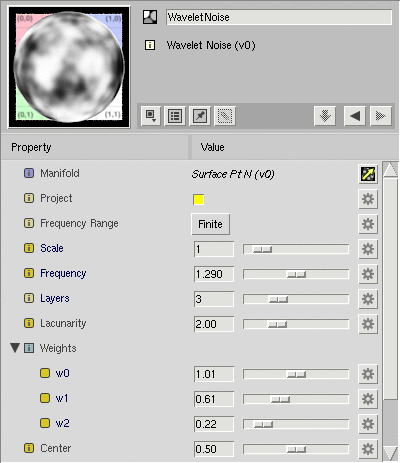Toggle the yellow w1 weight indicator

(x=45, y=398)
